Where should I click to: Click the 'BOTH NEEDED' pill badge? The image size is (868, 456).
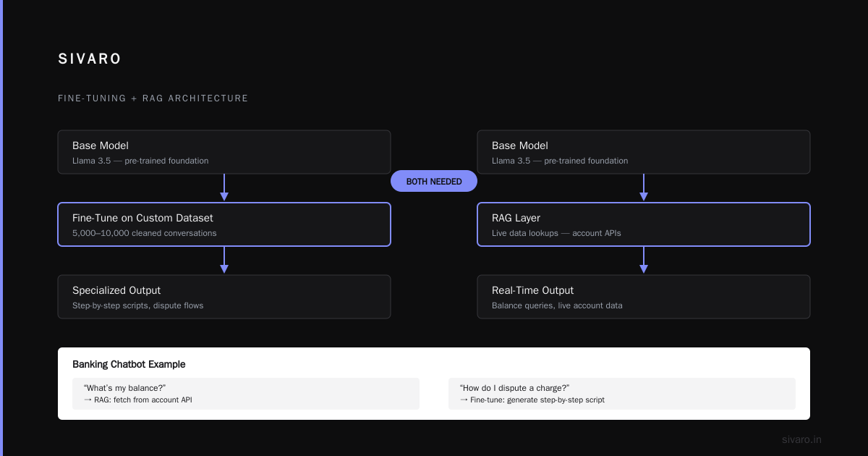pyautogui.click(x=434, y=181)
